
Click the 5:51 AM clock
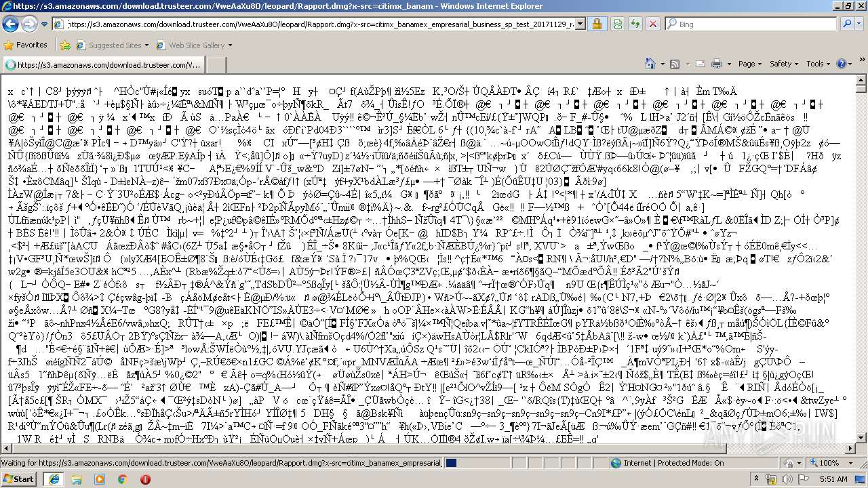click(x=834, y=479)
